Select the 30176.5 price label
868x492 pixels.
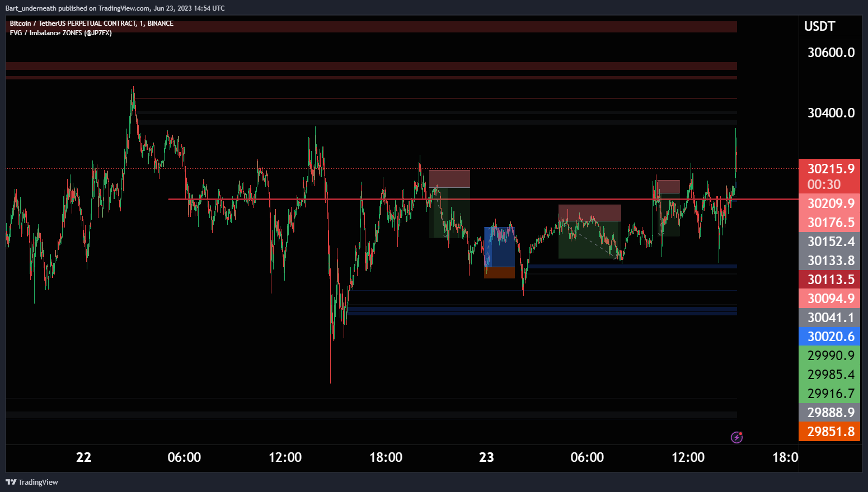pos(831,223)
